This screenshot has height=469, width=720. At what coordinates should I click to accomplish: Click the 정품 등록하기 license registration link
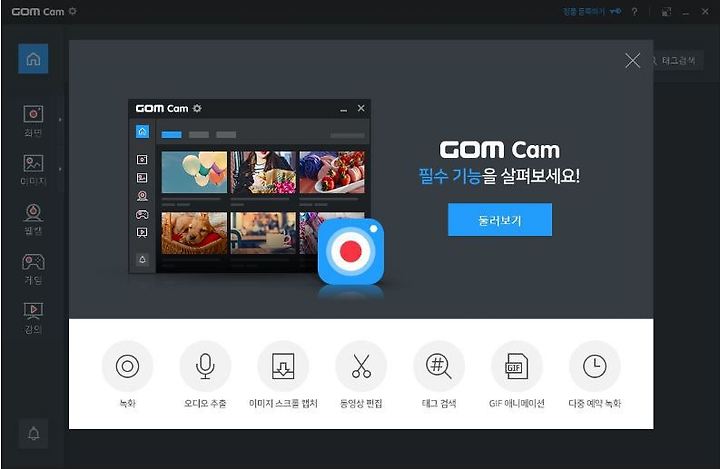(x=592, y=11)
